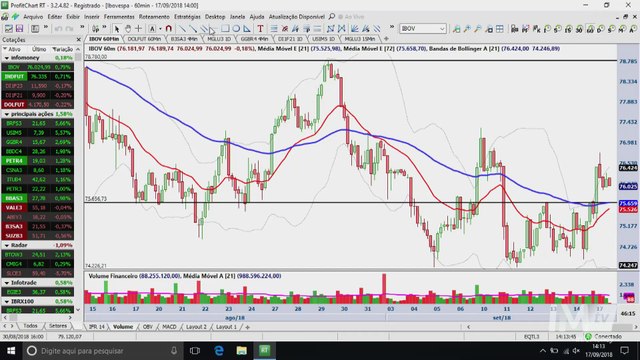Switch to DOLFUT 60Min tab
Image resolution: width=640 pixels, height=360 pixels.
tap(144, 39)
